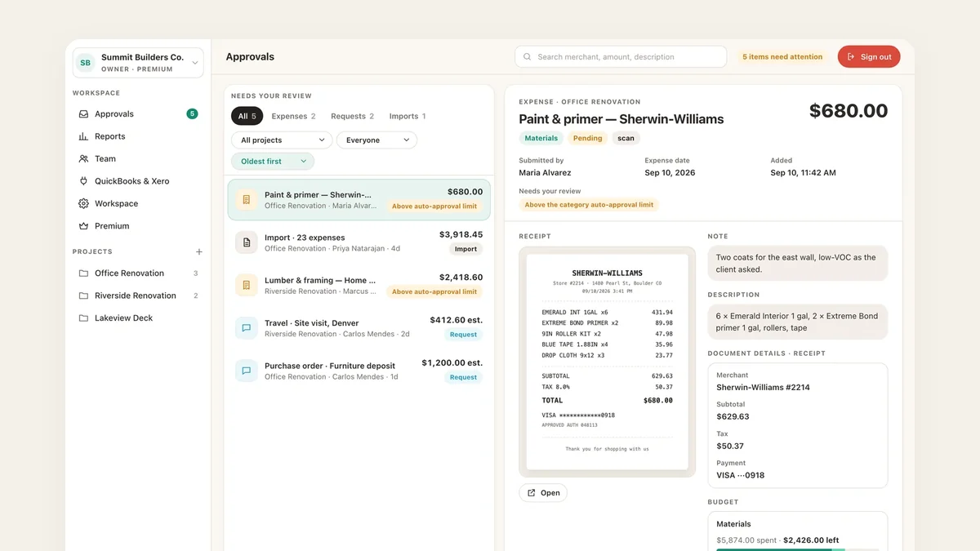Open Lakeview Deck folder icon
Screen dimensions: 980x551
pyautogui.click(x=83, y=318)
